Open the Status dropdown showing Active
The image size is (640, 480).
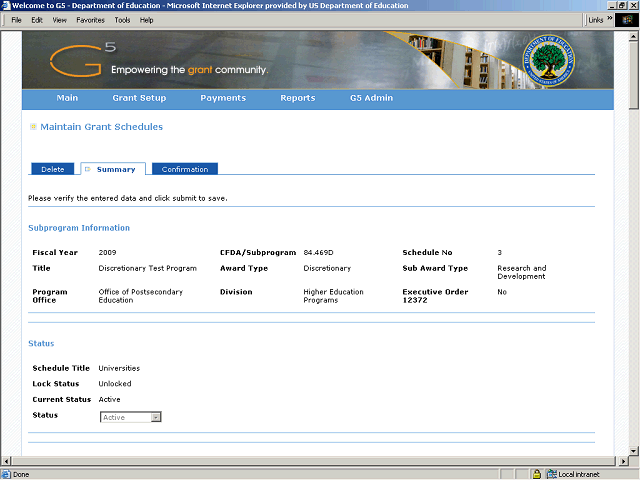(x=131, y=417)
